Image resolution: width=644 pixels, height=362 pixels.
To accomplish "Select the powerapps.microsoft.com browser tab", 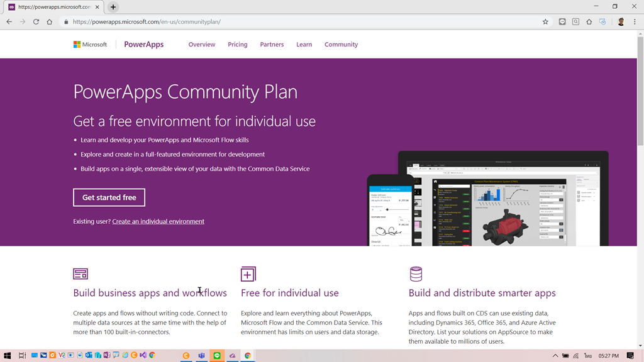I will [54, 7].
